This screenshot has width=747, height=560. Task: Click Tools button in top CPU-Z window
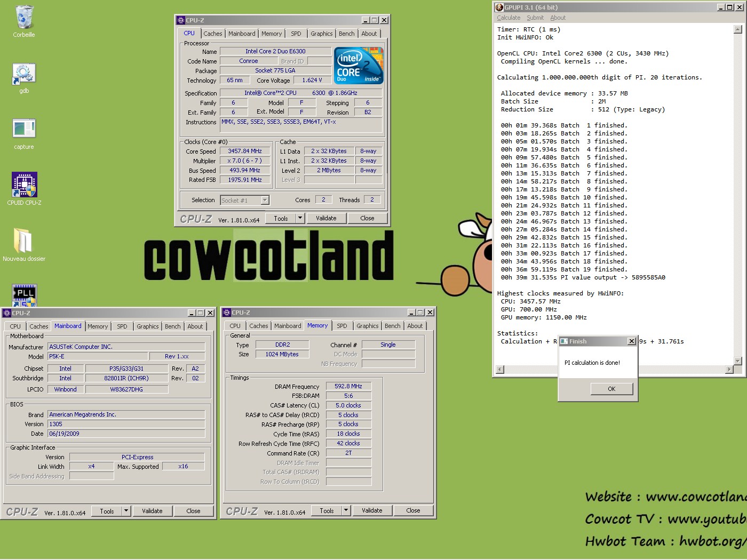pyautogui.click(x=281, y=218)
